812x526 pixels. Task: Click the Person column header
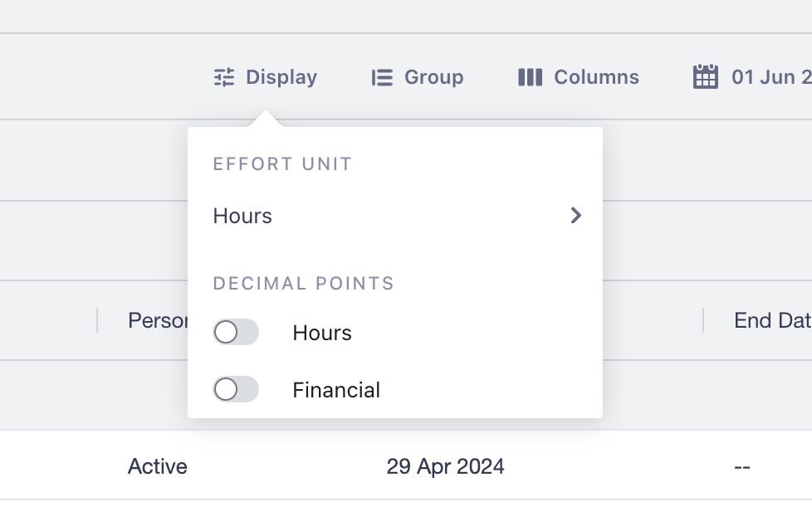(158, 320)
